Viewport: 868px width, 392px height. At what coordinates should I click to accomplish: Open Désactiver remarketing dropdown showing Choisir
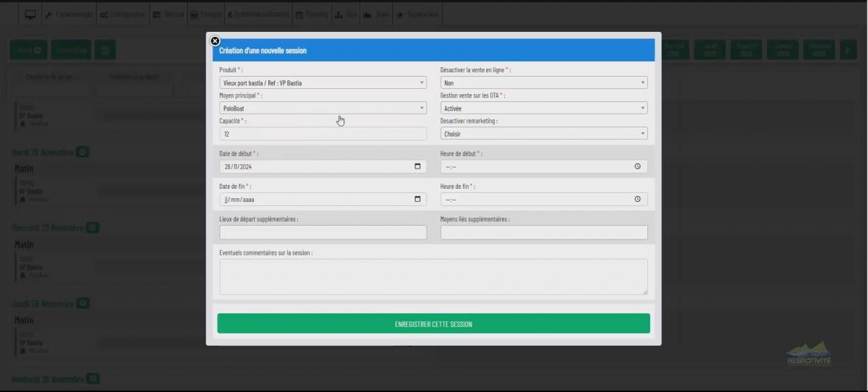544,134
